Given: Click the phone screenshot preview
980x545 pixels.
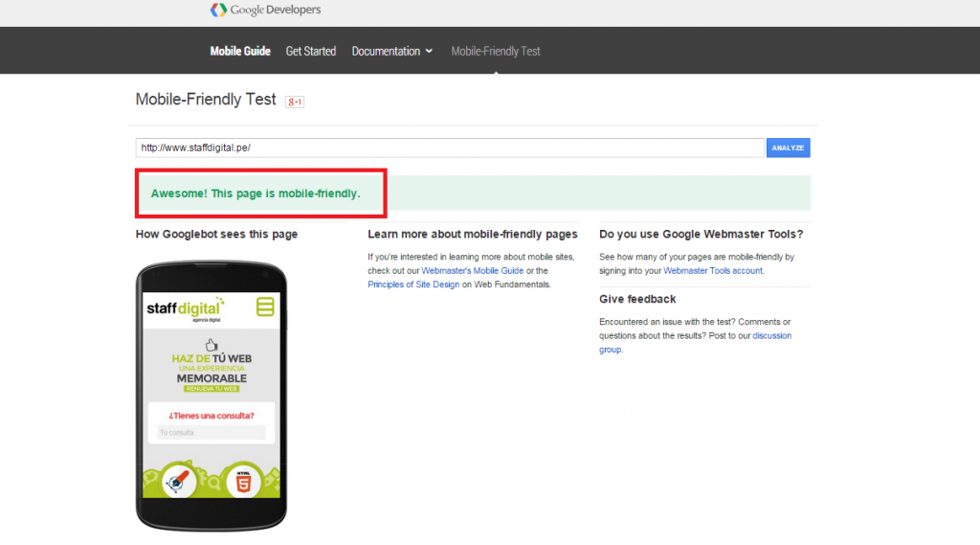Looking at the screenshot, I should pos(212,397).
